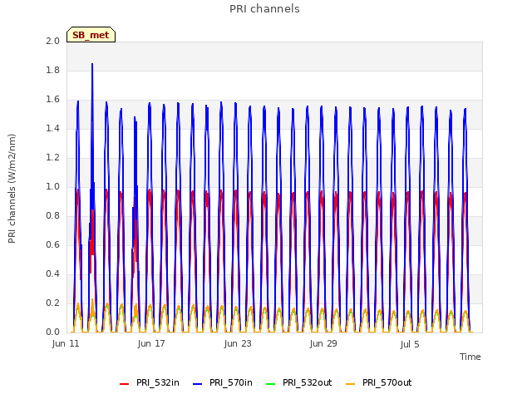Click the PRI_532in red legend swatch

[125, 384]
